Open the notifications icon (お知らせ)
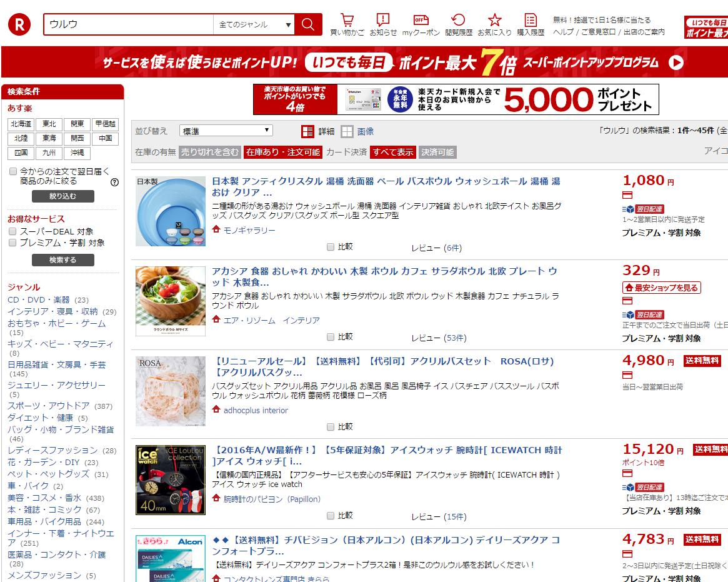 (382, 20)
